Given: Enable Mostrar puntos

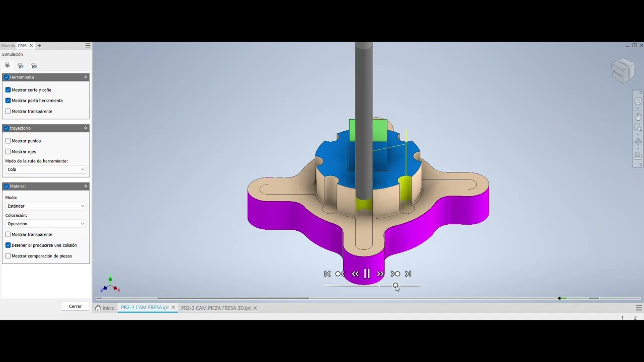Looking at the screenshot, I should [x=8, y=141].
